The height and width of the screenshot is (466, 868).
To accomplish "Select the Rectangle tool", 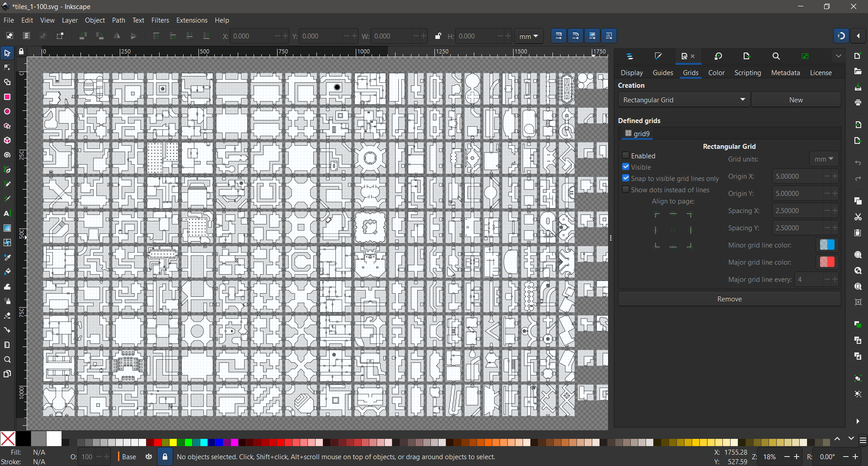I will (7, 97).
